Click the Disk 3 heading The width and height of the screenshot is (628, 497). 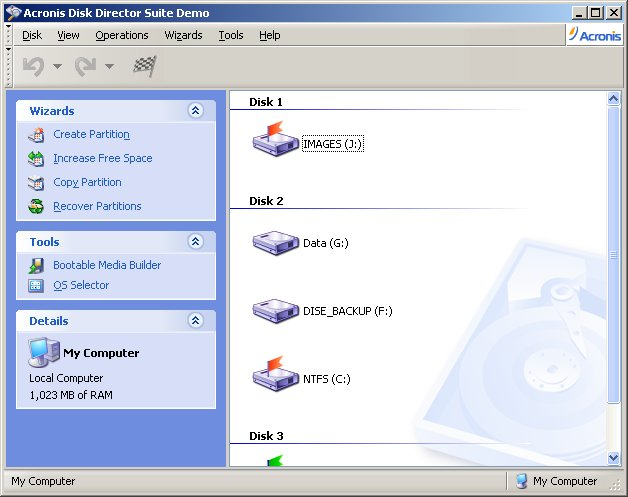(x=266, y=436)
